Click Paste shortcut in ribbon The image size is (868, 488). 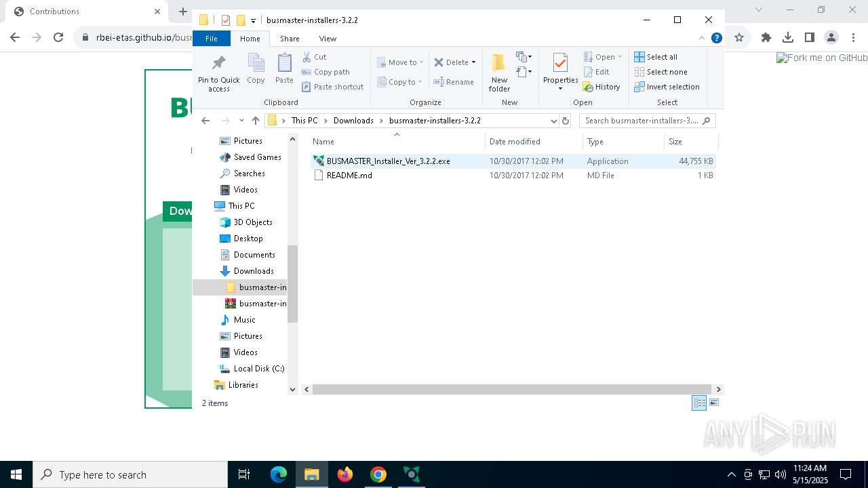[x=332, y=87]
